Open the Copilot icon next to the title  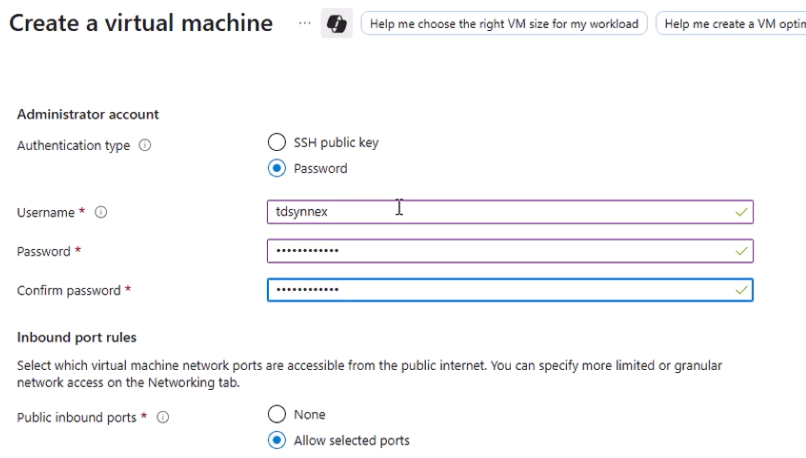coord(337,24)
